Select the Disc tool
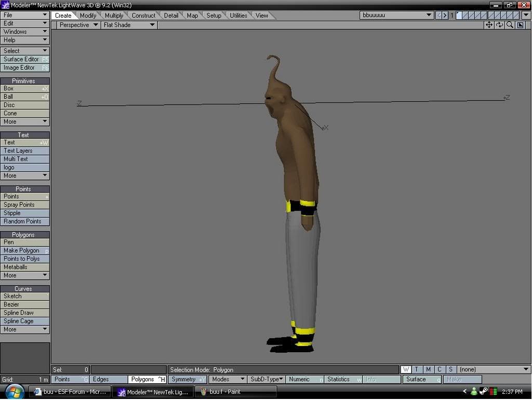This screenshot has width=532, height=400. tap(25, 105)
